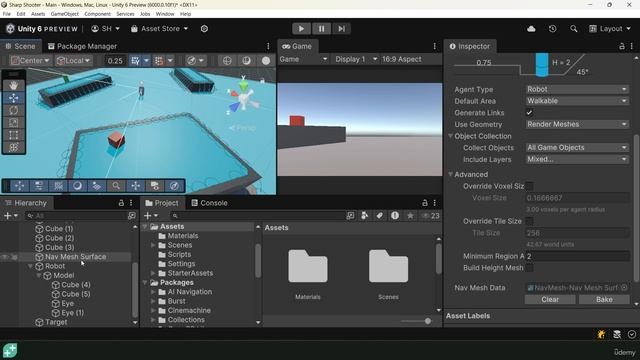Toggle grid snapping icon in Scene toolbar
The image size is (640, 360).
[135, 60]
